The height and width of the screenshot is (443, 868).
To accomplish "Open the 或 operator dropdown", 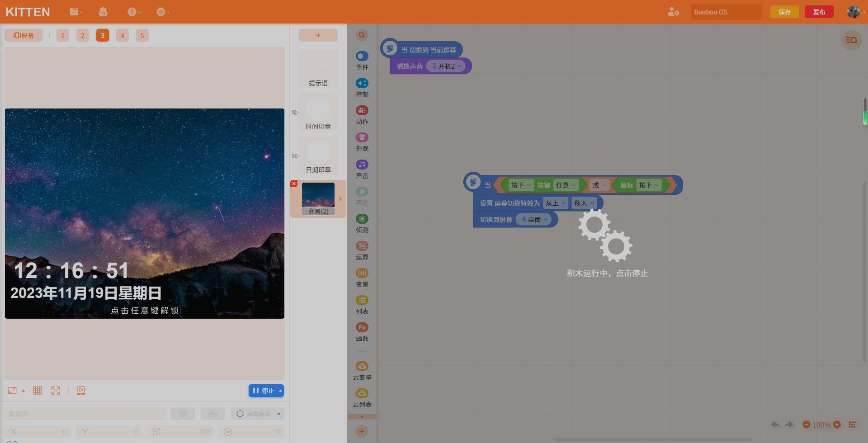I will pyautogui.click(x=599, y=185).
